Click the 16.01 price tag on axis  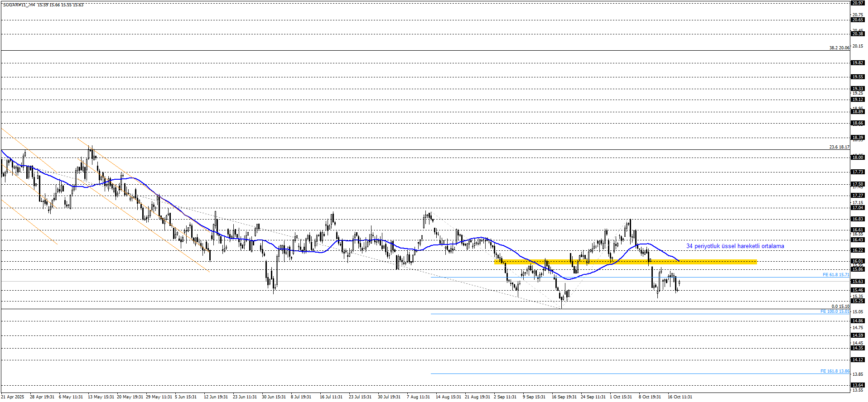858,261
